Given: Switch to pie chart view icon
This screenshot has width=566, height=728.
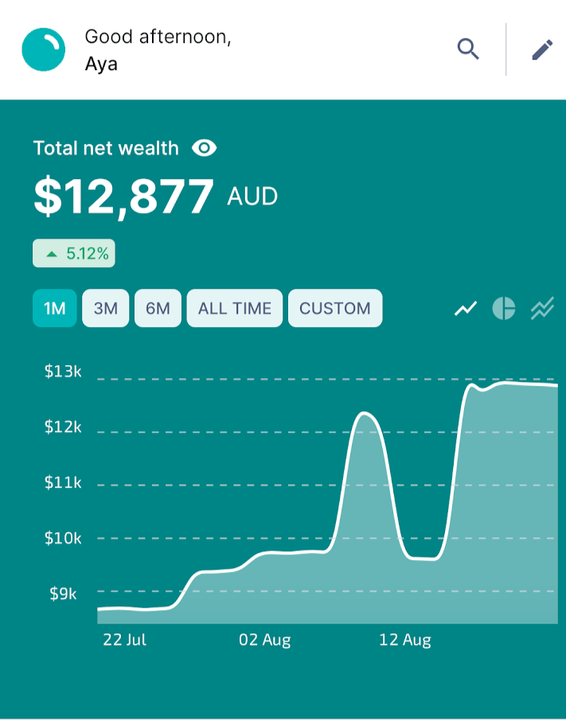Looking at the screenshot, I should click(504, 308).
